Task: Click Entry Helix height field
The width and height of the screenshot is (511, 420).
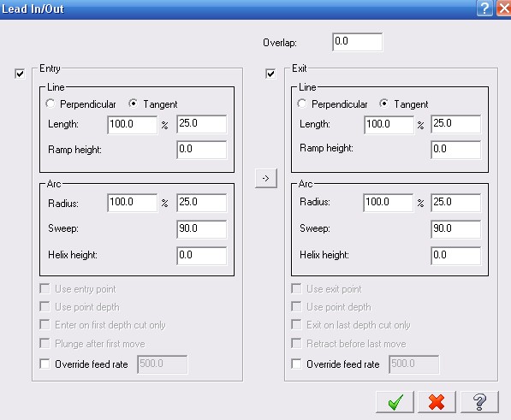Action: click(202, 256)
